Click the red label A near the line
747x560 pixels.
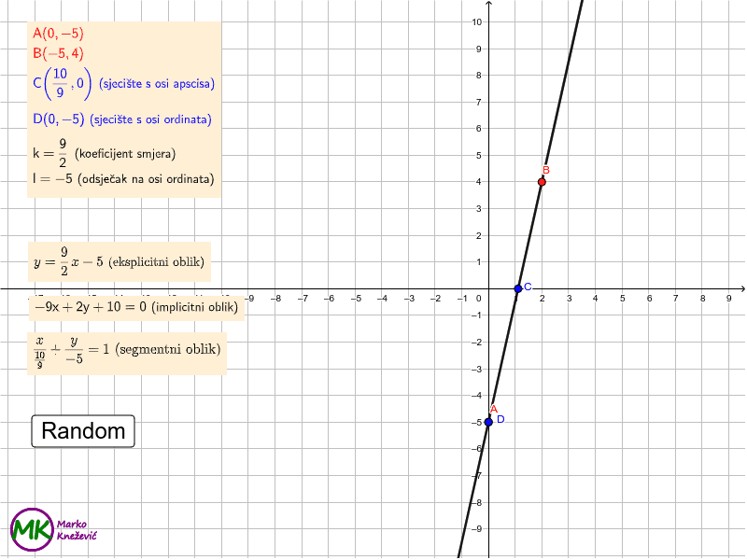click(494, 409)
